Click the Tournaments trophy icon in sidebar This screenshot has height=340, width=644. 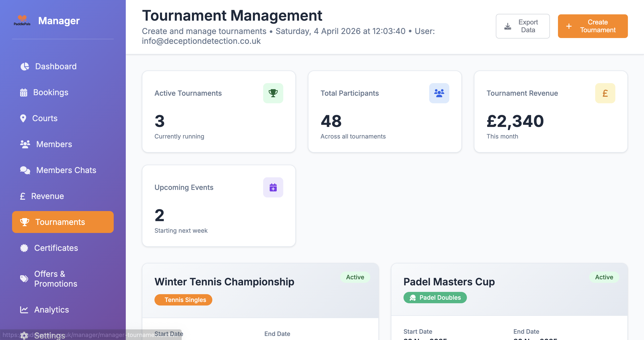pyautogui.click(x=25, y=222)
